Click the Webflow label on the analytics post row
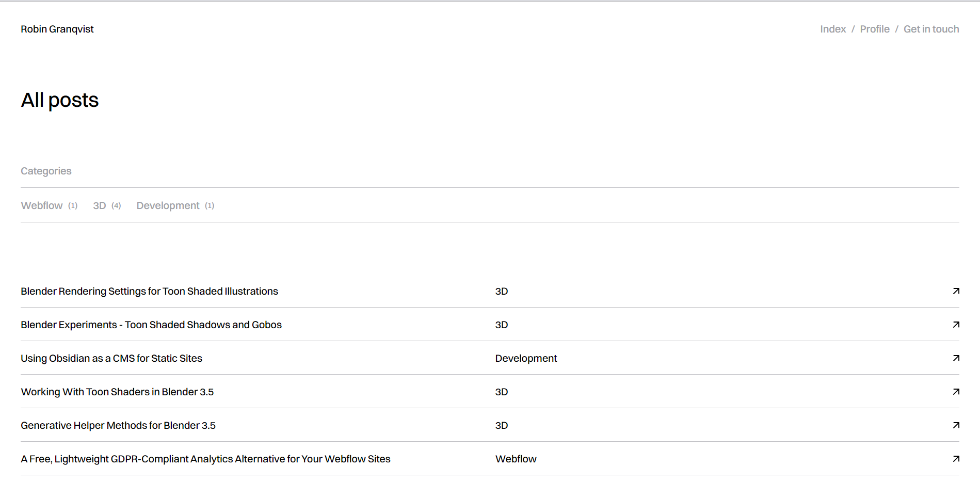Screen dimensions: 980x482 click(x=516, y=459)
